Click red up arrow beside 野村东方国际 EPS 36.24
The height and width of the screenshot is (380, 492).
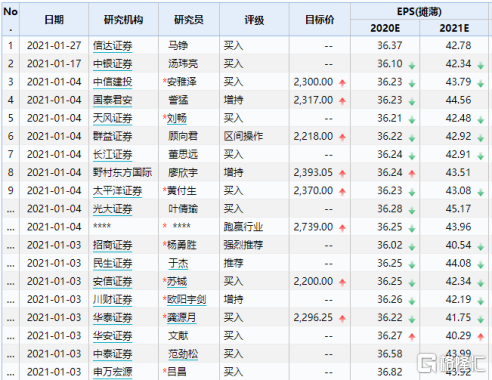(412, 173)
